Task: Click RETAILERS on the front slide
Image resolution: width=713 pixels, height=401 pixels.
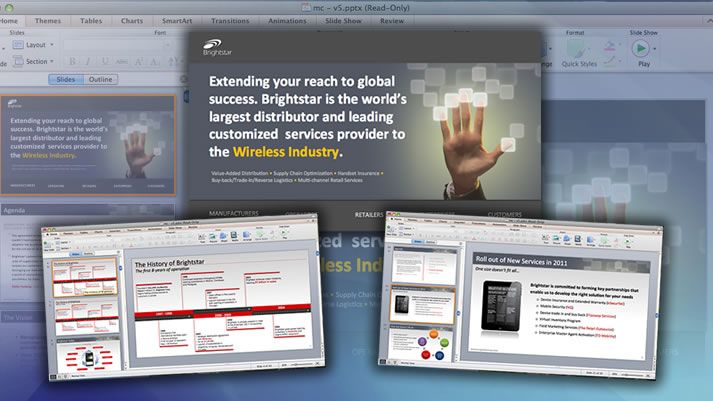Action: pyautogui.click(x=369, y=214)
